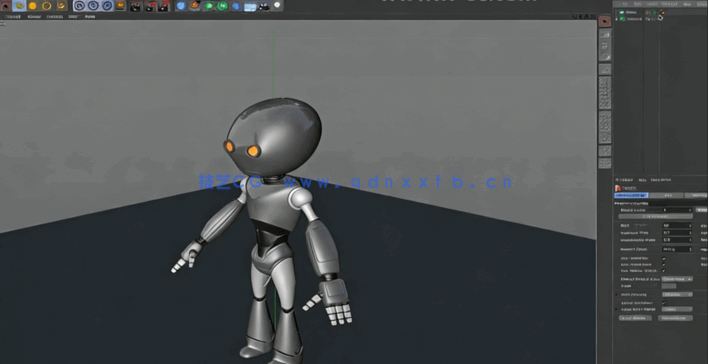
Task: Toggle the Z axis lock icon
Action: click(x=107, y=5)
